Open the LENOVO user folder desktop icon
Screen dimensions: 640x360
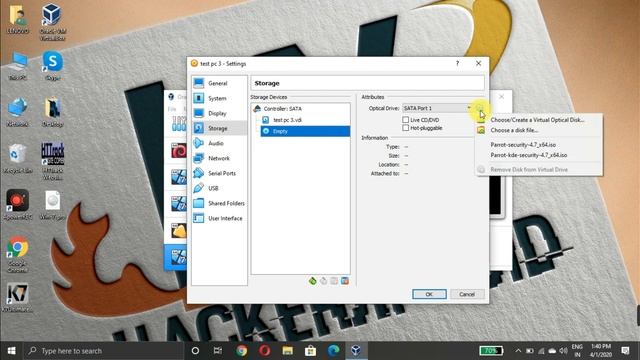(x=18, y=19)
